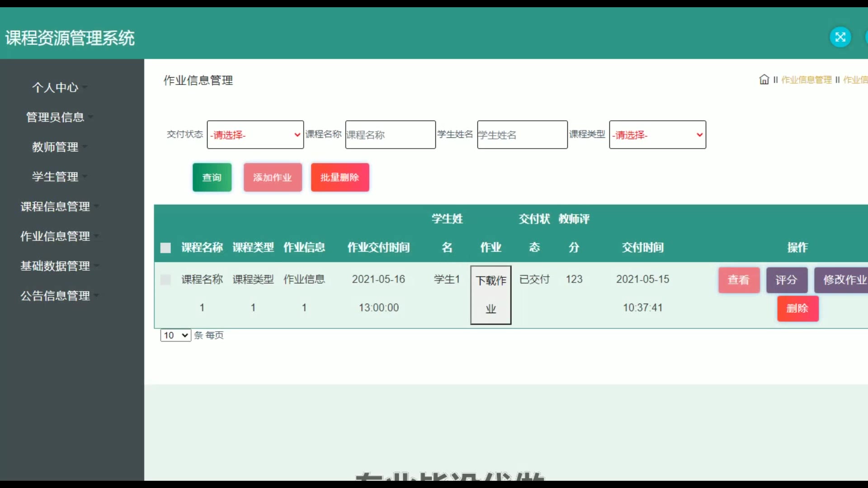This screenshot has width=868, height=488.
Task: Open the 课程类型 dropdown filter
Action: pos(657,135)
